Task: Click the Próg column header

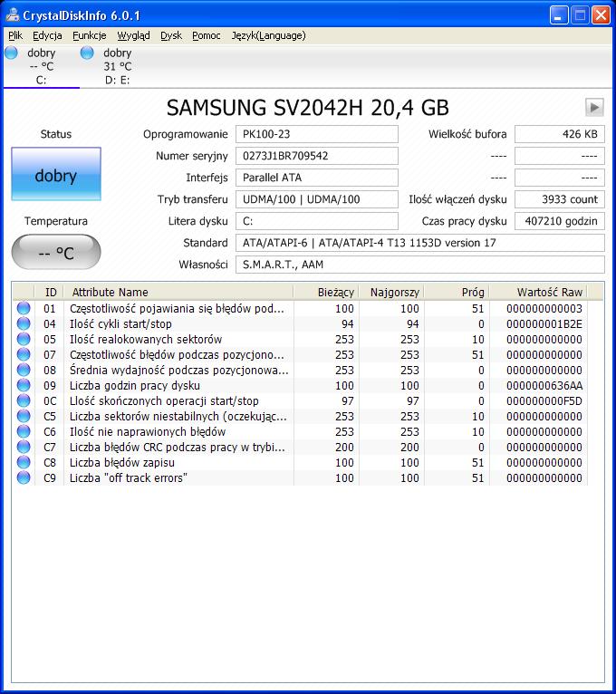Action: [457, 292]
